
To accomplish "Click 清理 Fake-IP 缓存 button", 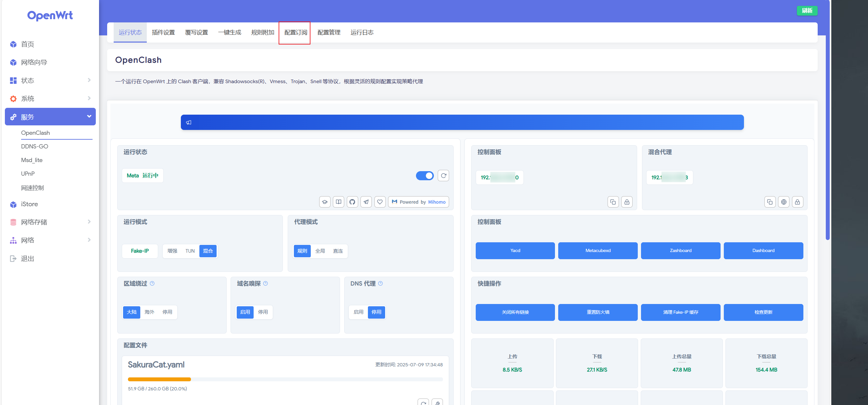I will [681, 312].
